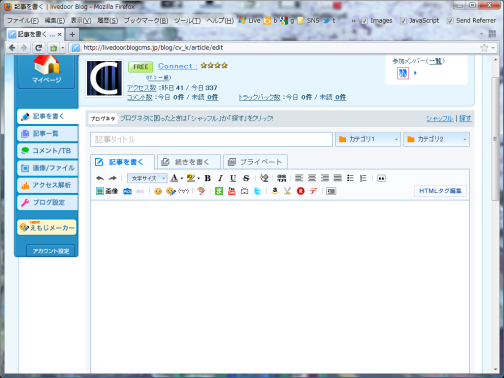
Task: Expand the bookmarks toolbar overflow chevron
Action: click(x=354, y=21)
